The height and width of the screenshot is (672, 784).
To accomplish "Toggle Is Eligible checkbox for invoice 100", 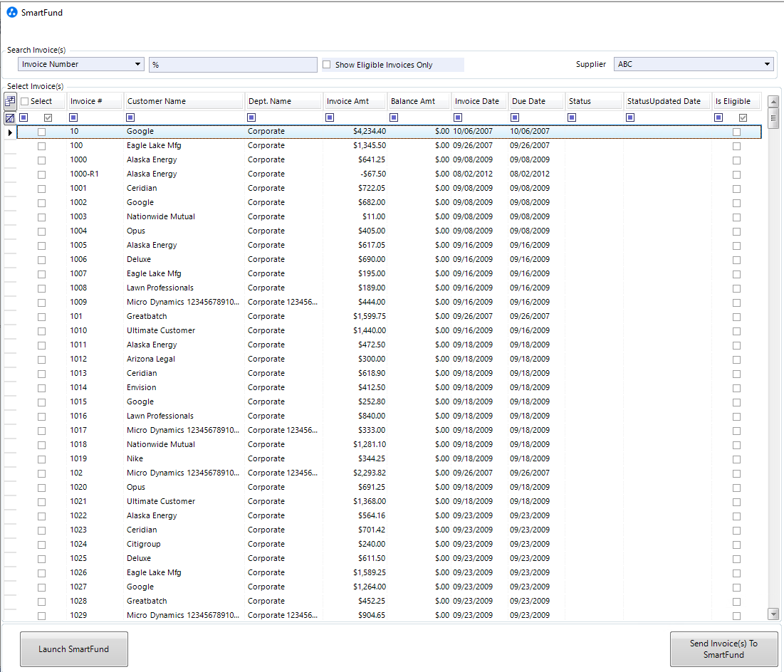I will click(x=736, y=146).
